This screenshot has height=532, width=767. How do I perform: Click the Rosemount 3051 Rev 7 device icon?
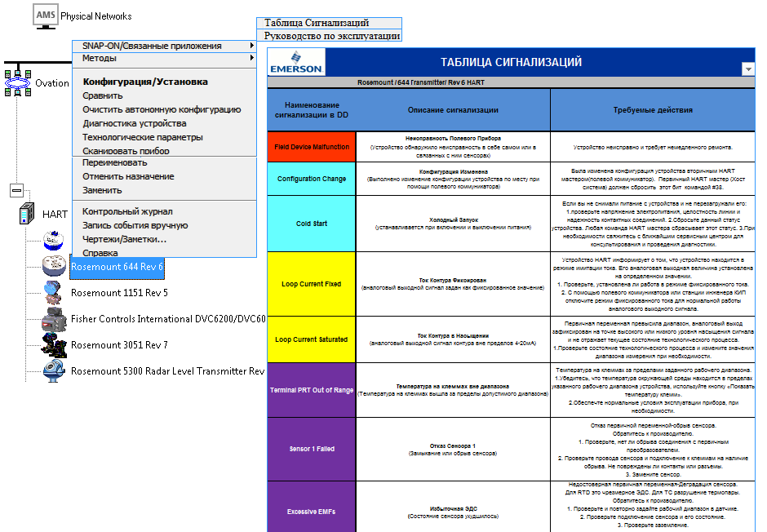coord(54,345)
